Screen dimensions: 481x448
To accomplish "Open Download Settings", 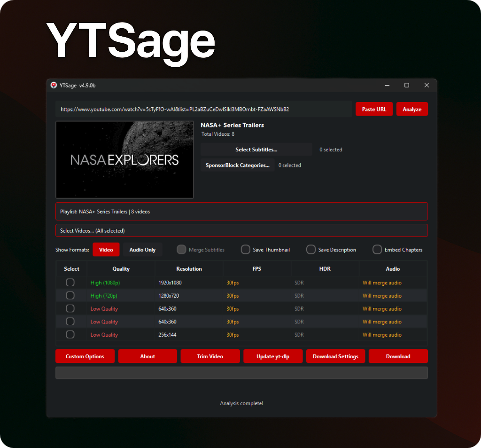I will (335, 356).
